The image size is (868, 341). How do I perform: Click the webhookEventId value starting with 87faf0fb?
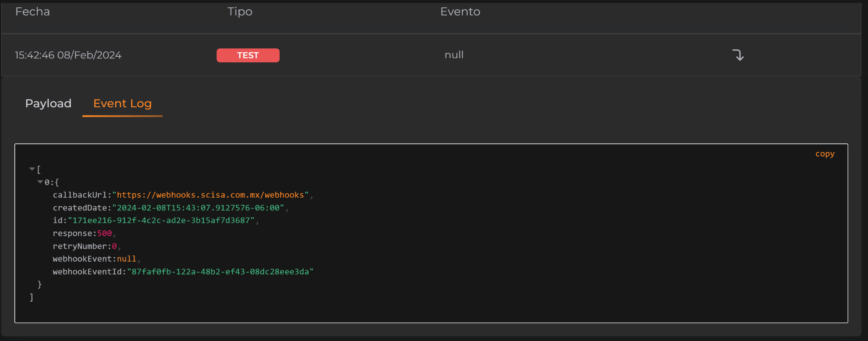tap(220, 272)
